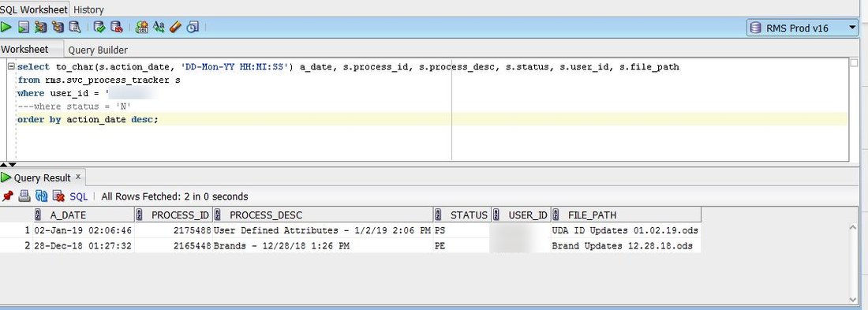Image resolution: width=868 pixels, height=310 pixels.
Task: Click the A-Z sort icon on PROCESS_DESC column
Action: point(218,215)
